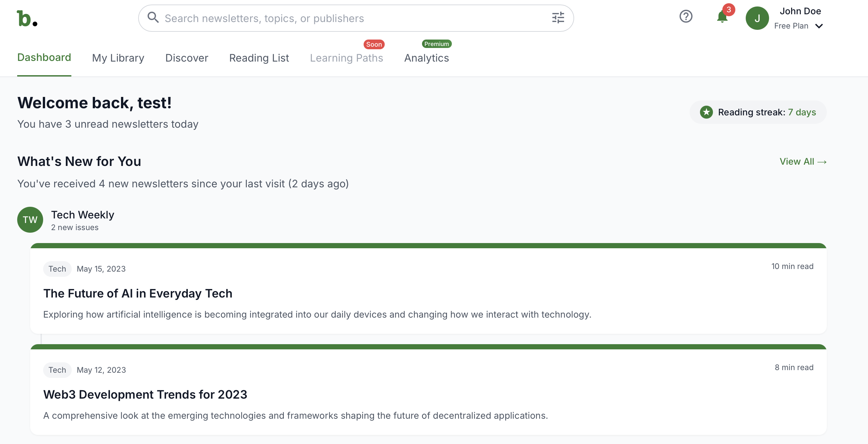Open the help question mark icon

pyautogui.click(x=686, y=17)
